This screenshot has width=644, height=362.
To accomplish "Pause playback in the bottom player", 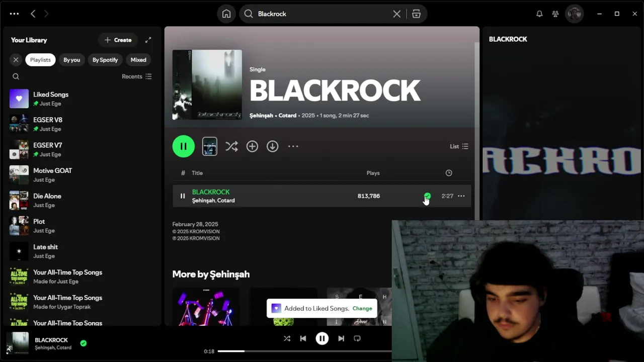I will point(322,338).
